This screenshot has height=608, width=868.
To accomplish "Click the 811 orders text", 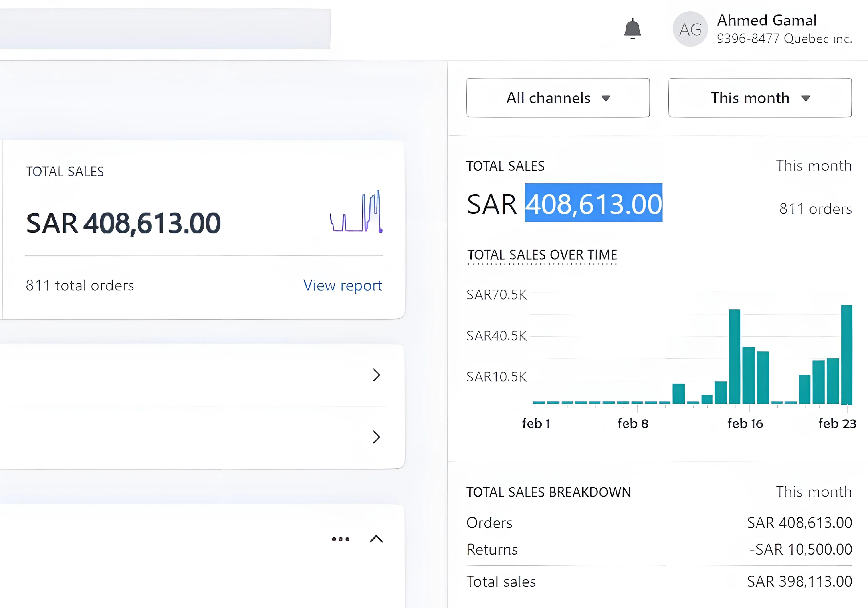I will pyautogui.click(x=815, y=209).
